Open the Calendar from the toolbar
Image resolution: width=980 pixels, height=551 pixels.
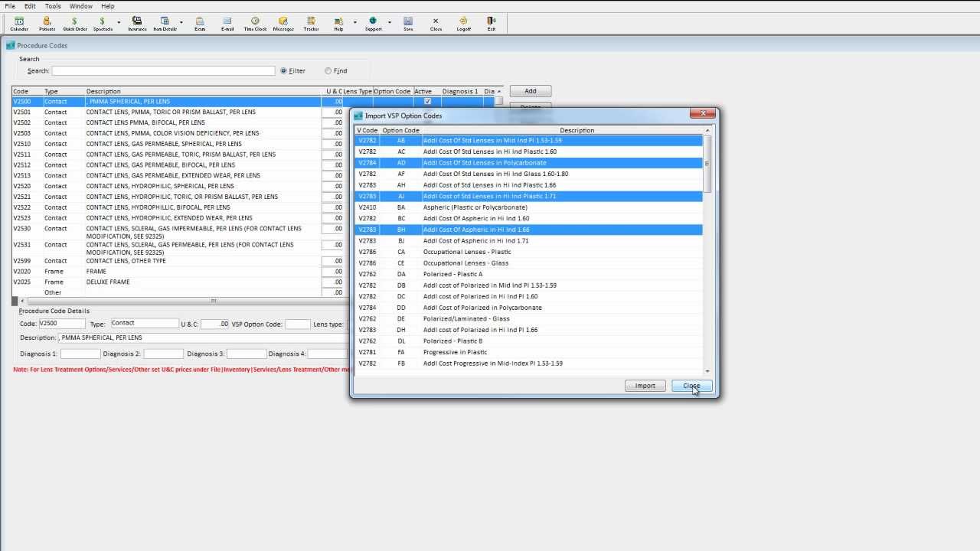tap(19, 24)
